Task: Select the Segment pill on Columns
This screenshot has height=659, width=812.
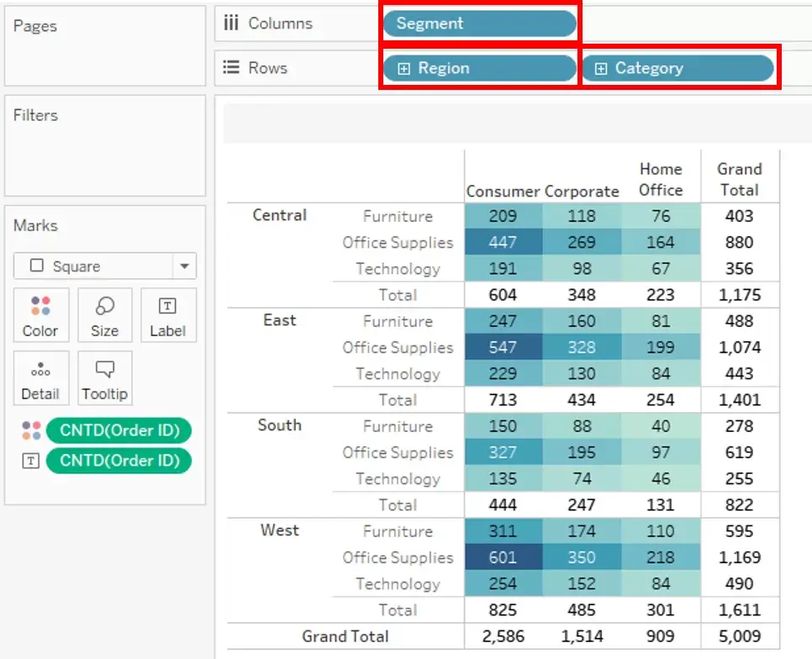Action: pos(479,24)
